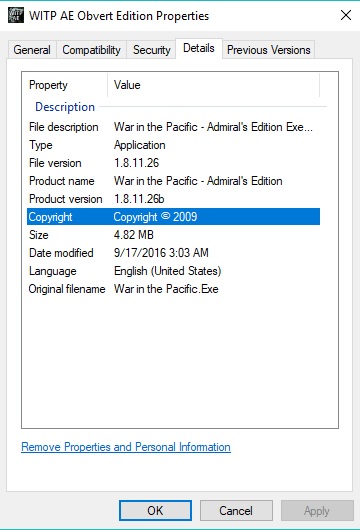The height and width of the screenshot is (530, 360).
Task: Click the Application type value
Action: coord(140,145)
